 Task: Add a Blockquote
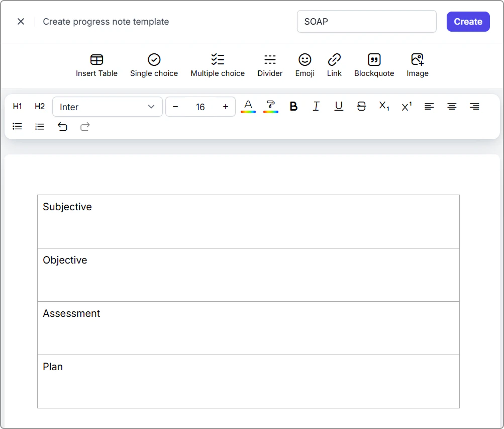point(374,65)
